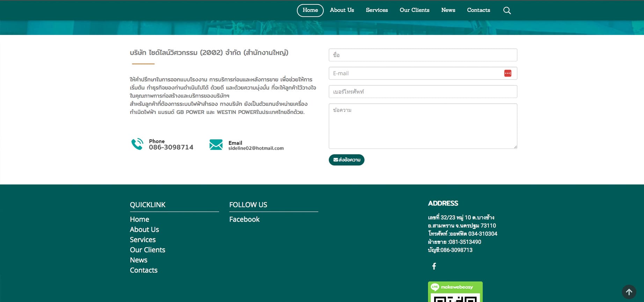Click the Contacts link in Quicklink footer

(144, 270)
